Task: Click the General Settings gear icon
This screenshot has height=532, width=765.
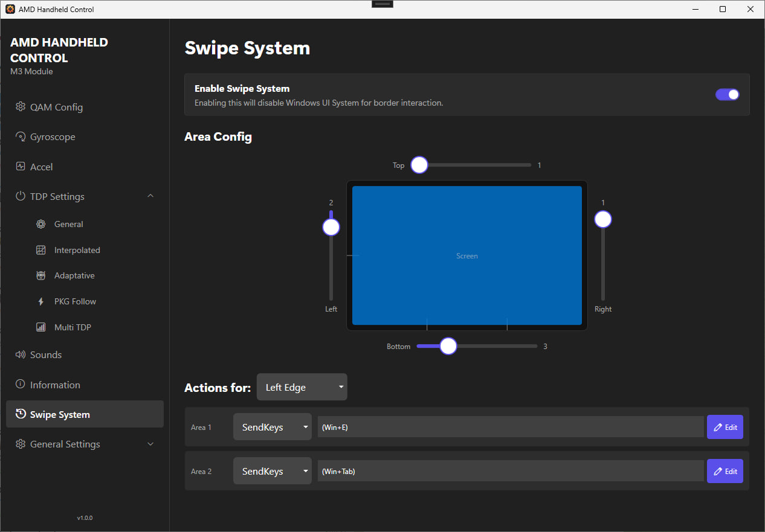Action: [21, 444]
